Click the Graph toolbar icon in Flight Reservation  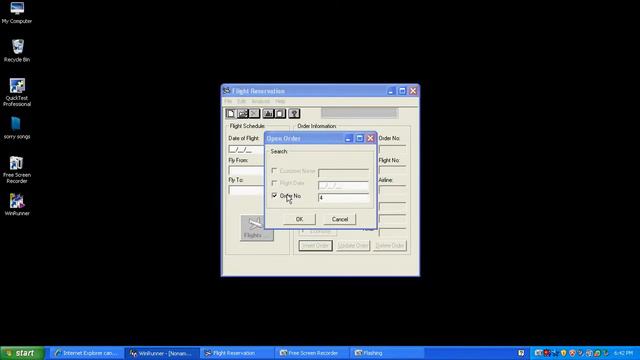pyautogui.click(x=268, y=113)
